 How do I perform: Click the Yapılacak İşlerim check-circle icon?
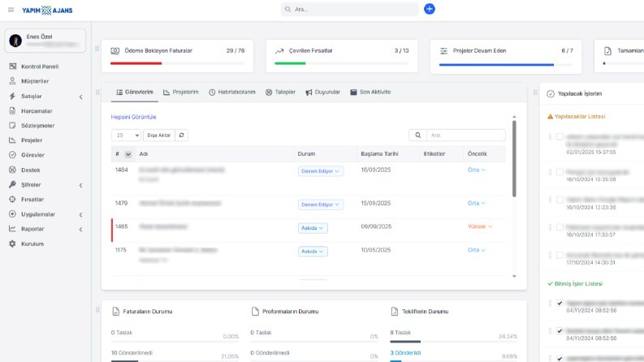[551, 93]
